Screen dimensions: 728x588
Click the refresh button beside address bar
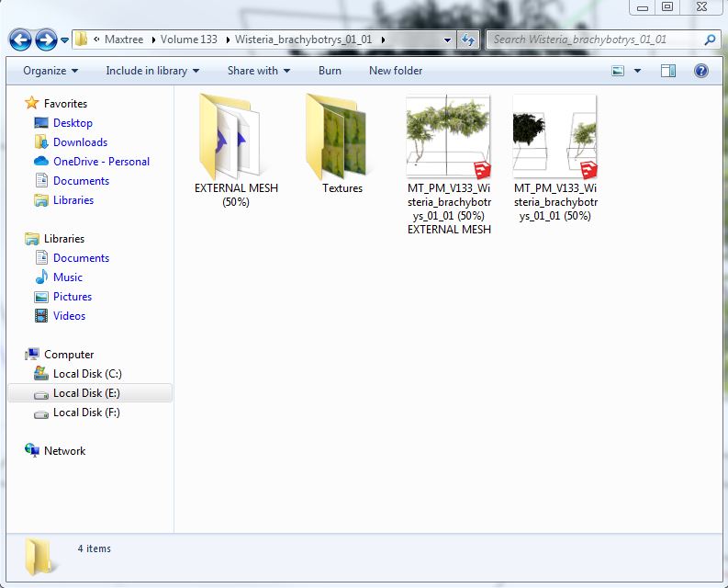(x=468, y=40)
